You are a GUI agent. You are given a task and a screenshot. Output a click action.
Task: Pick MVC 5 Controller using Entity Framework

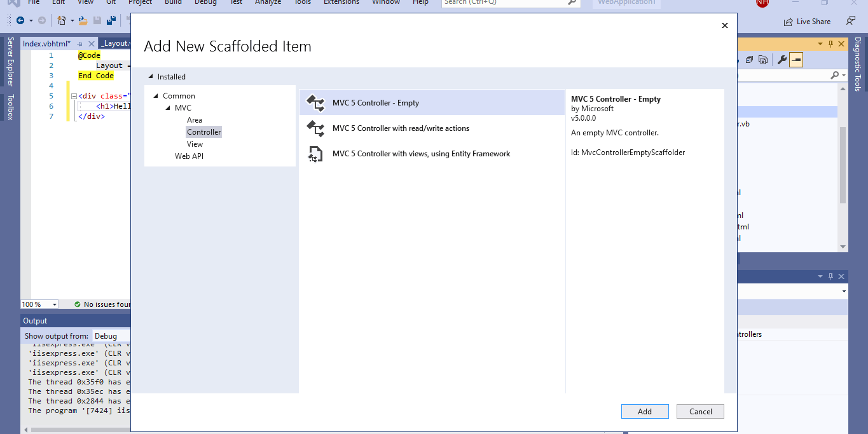point(421,154)
